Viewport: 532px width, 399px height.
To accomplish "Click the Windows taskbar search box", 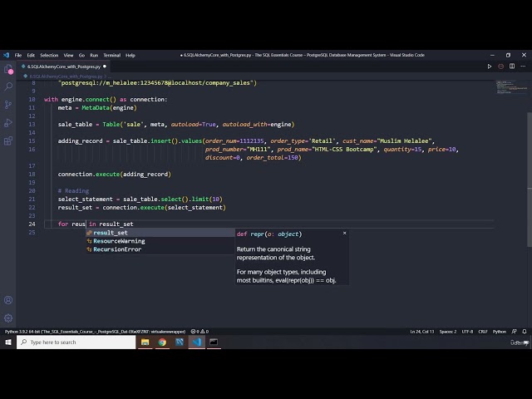I will [x=76, y=342].
